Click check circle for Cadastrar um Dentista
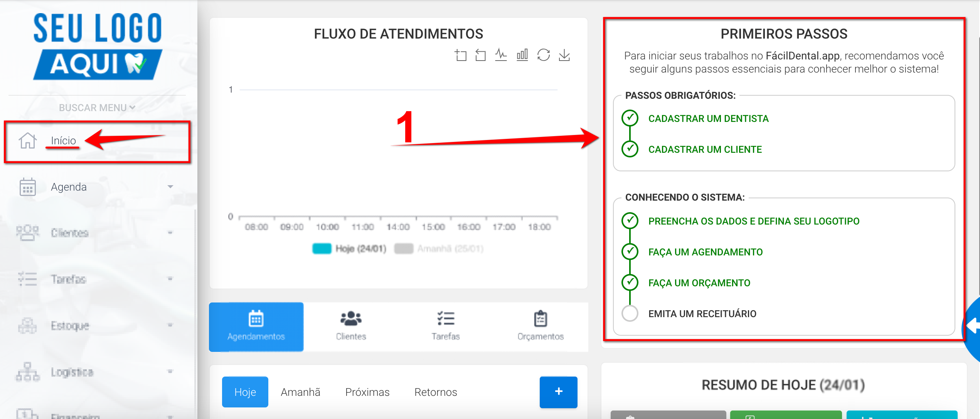Image resolution: width=980 pixels, height=419 pixels. click(630, 118)
